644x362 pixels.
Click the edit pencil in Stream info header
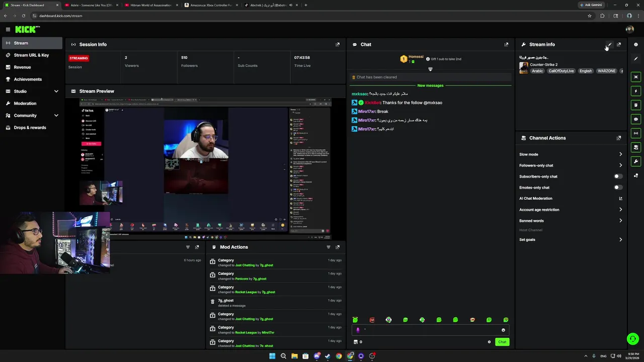point(609,44)
